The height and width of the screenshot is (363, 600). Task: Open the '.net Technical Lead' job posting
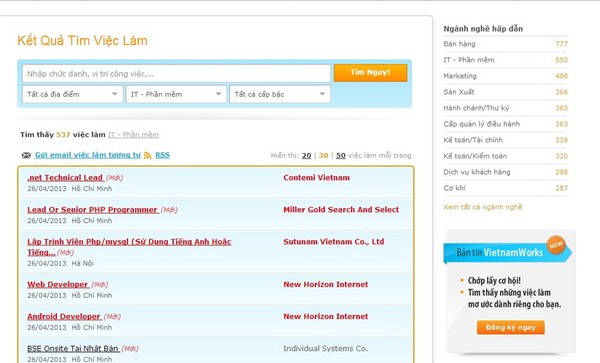click(65, 177)
